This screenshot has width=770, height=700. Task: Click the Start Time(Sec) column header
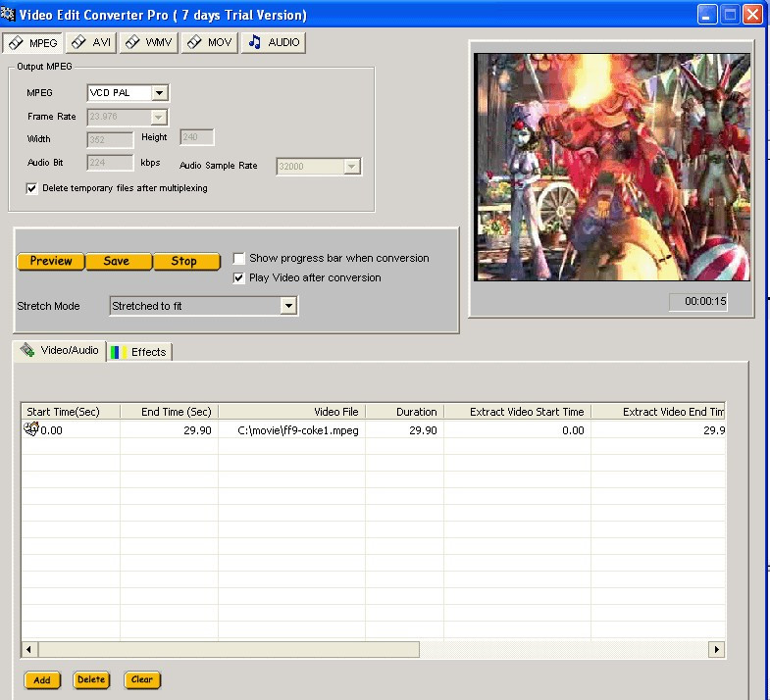pos(71,412)
